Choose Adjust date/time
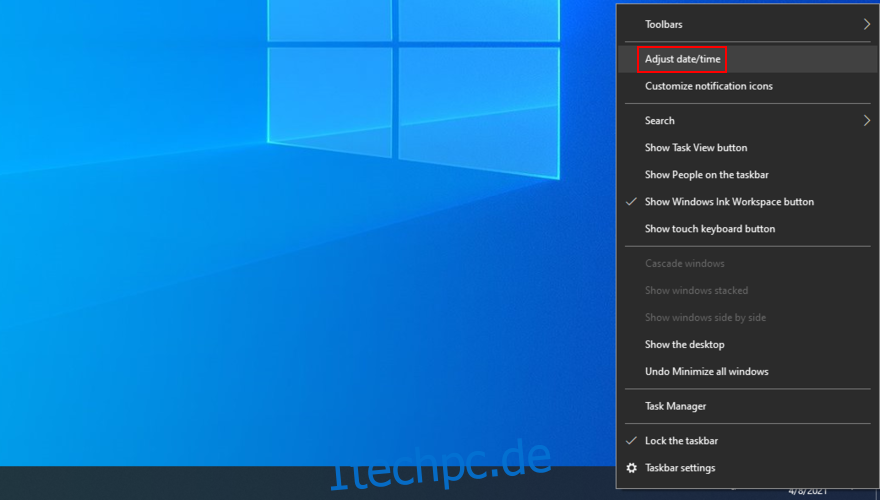Image resolution: width=880 pixels, height=500 pixels. point(748,59)
